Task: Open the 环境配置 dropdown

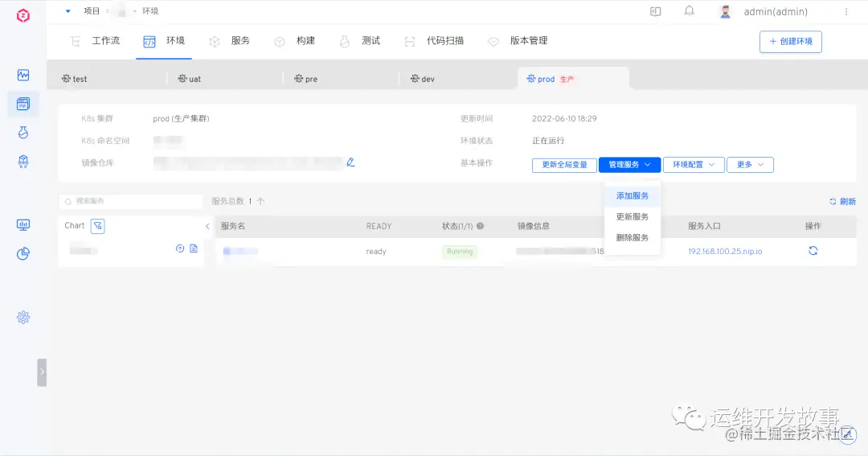Action: 694,165
